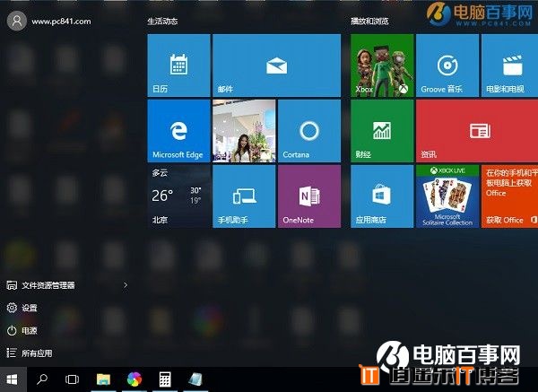
Task: Open 设置 settings from Start menu
Action: click(22, 308)
